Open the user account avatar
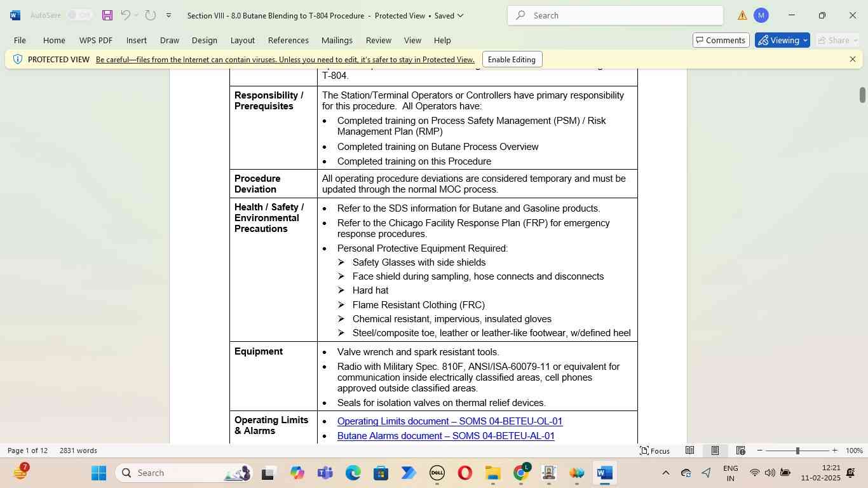868x488 pixels. tap(761, 15)
